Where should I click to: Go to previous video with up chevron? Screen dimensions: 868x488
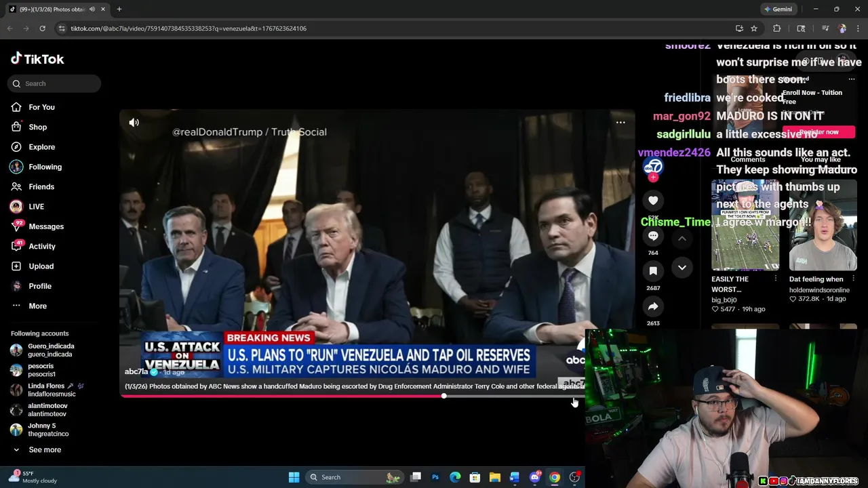[x=682, y=239]
